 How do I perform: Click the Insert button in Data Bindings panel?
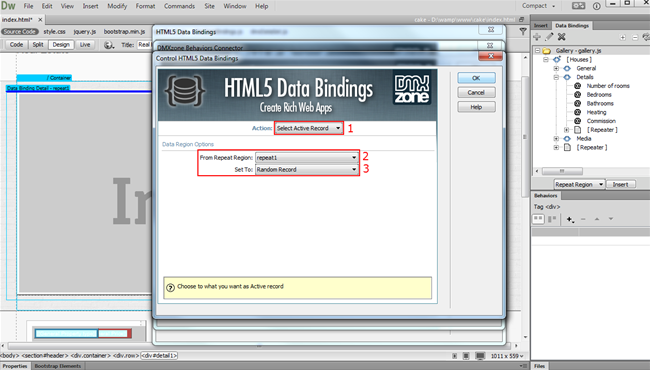pos(620,184)
